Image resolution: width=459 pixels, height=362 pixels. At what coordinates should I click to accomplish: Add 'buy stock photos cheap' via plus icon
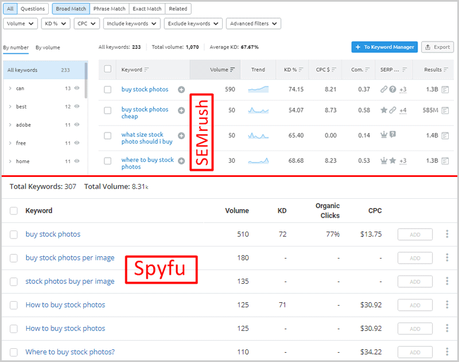(x=181, y=110)
